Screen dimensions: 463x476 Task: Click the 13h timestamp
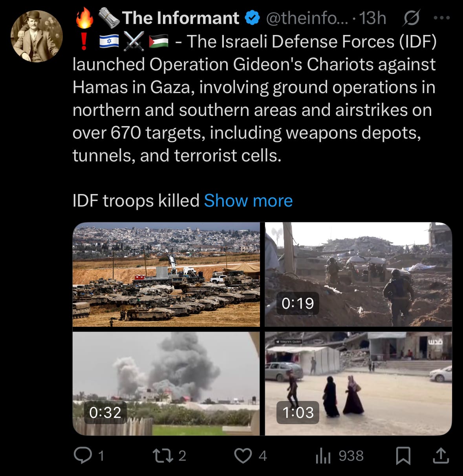pyautogui.click(x=373, y=18)
